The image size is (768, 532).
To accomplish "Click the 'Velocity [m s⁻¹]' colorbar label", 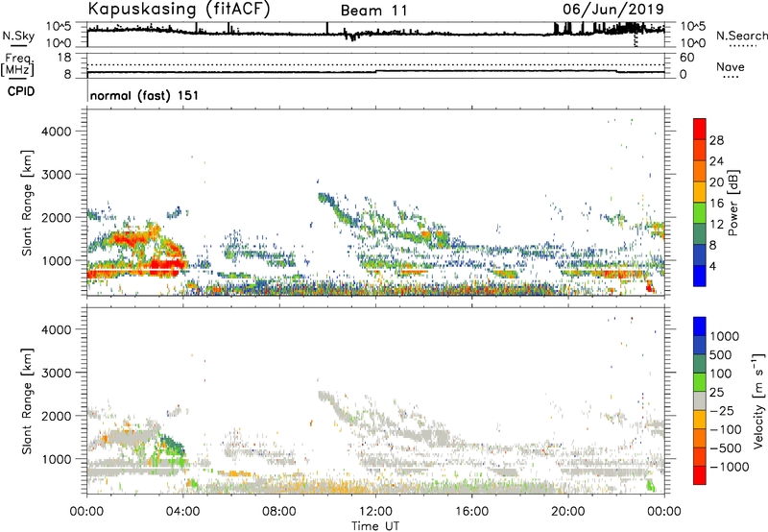I will (x=758, y=400).
